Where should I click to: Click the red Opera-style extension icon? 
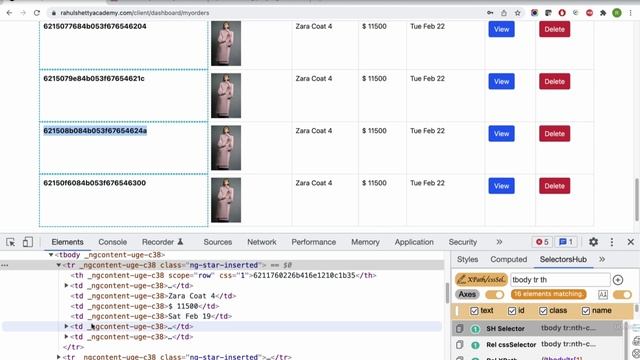click(562, 13)
